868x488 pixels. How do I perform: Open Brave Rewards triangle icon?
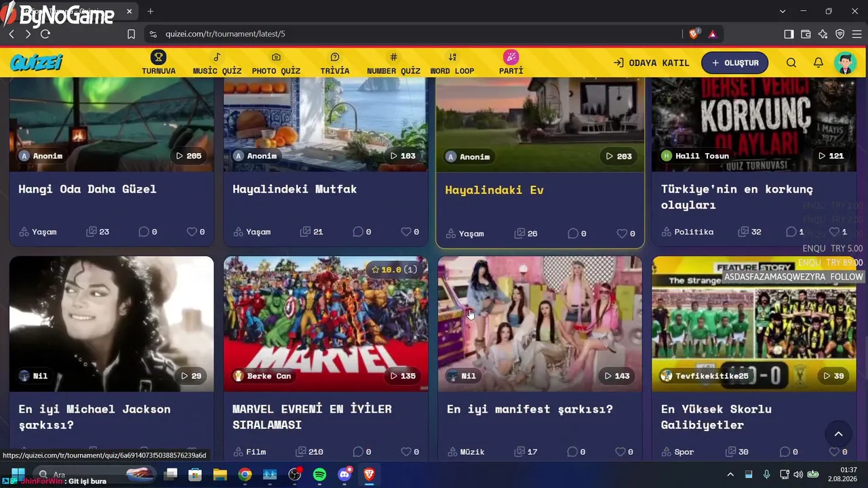(713, 34)
